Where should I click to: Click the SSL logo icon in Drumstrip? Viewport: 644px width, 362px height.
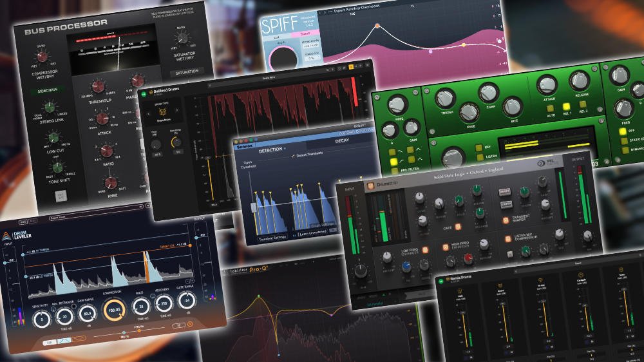tap(541, 163)
